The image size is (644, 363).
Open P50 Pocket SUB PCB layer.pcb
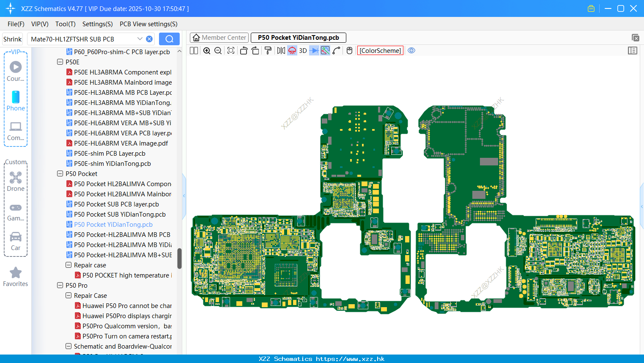[112, 204]
